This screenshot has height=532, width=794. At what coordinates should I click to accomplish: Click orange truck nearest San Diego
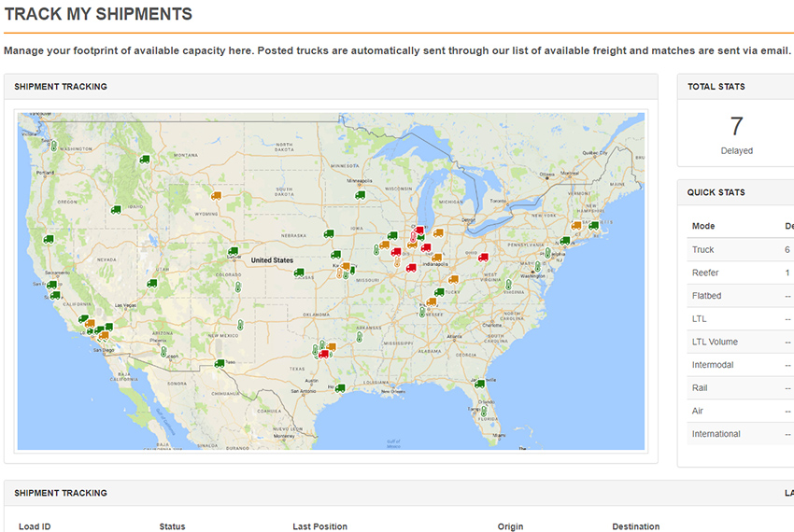[x=104, y=336]
